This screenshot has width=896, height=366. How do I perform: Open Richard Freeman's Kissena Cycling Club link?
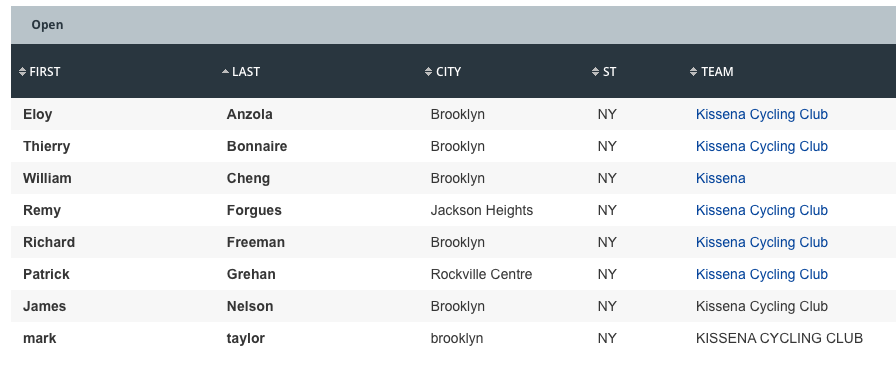pos(762,242)
